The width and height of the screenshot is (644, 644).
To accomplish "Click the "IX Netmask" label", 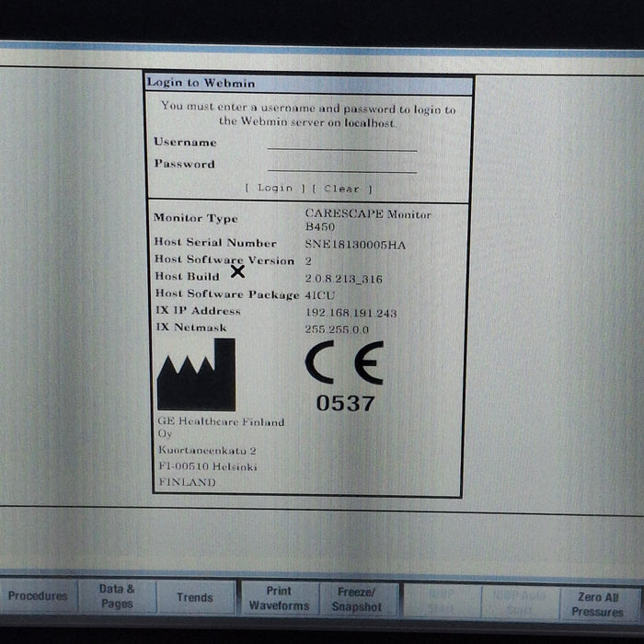I will point(191,328).
